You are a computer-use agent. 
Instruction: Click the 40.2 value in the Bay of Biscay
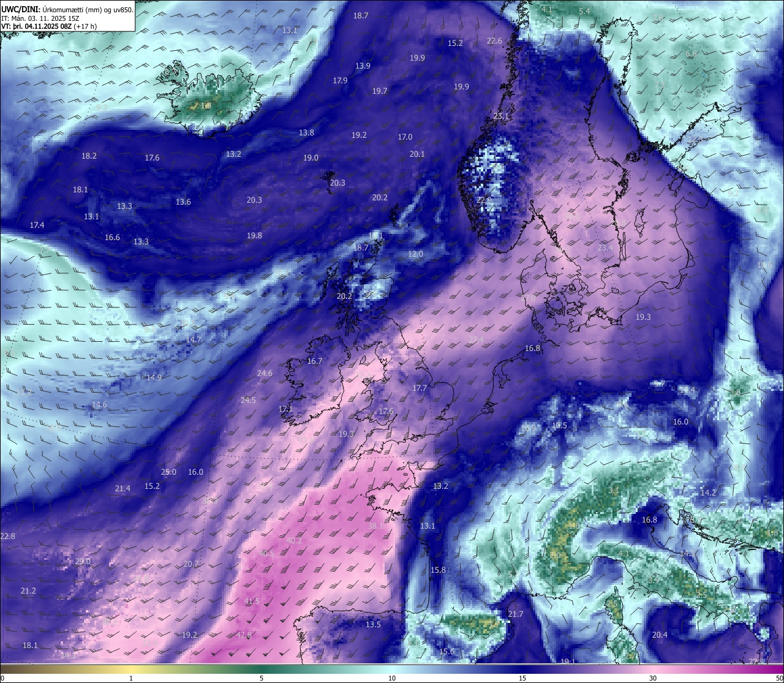tap(294, 541)
